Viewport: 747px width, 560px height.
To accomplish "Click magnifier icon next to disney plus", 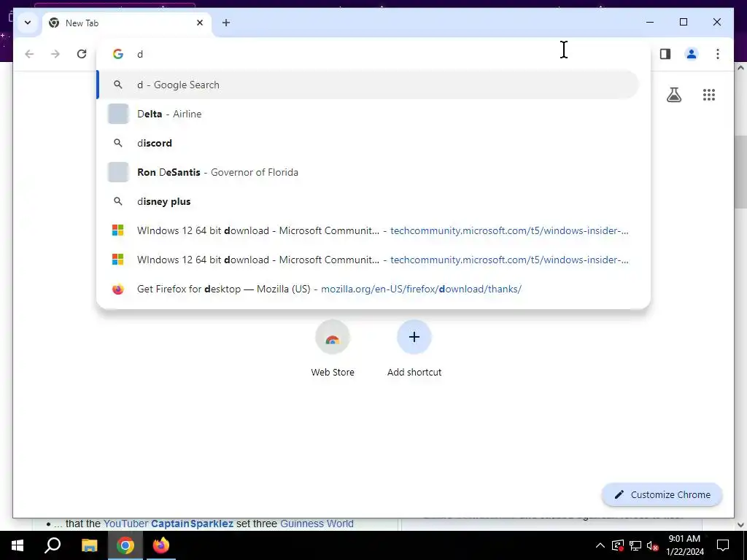I will pos(117,201).
